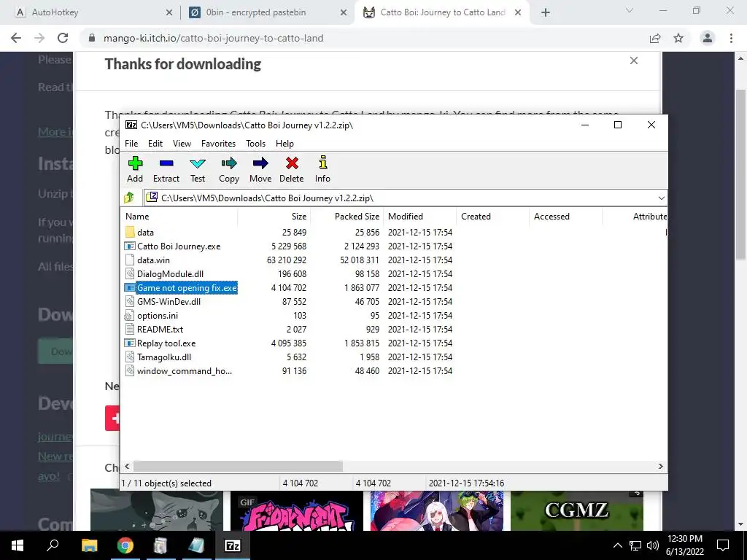This screenshot has width=747, height=560.
Task: Select the options.ini file icon
Action: pos(130,315)
